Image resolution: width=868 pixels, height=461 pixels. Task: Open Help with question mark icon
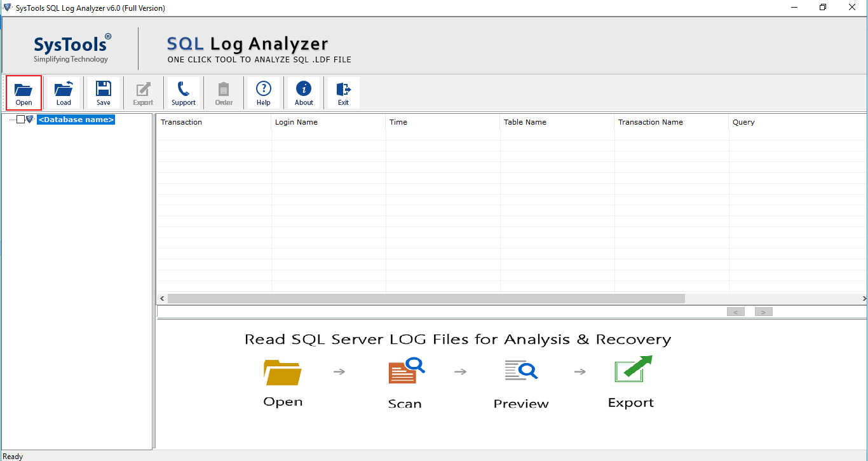coord(264,93)
